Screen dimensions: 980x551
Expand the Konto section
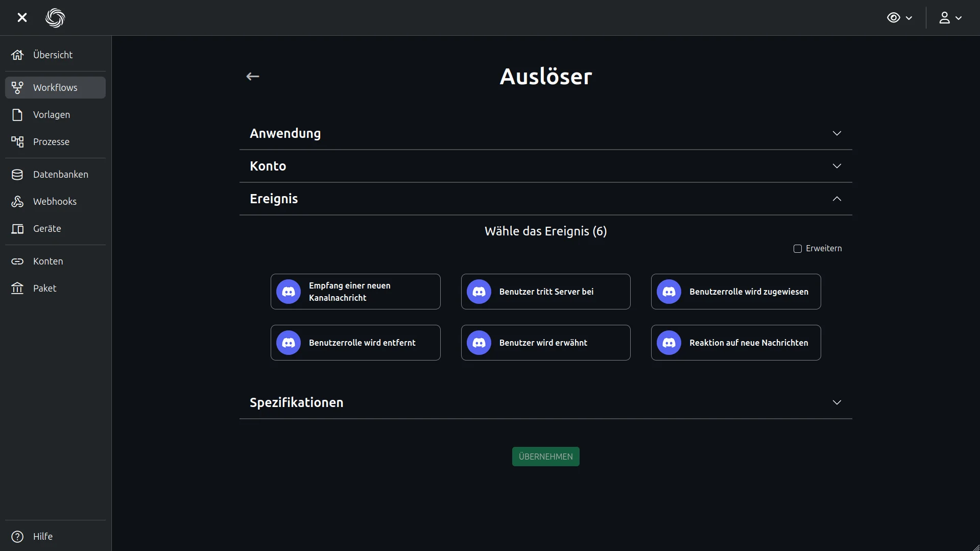(545, 166)
